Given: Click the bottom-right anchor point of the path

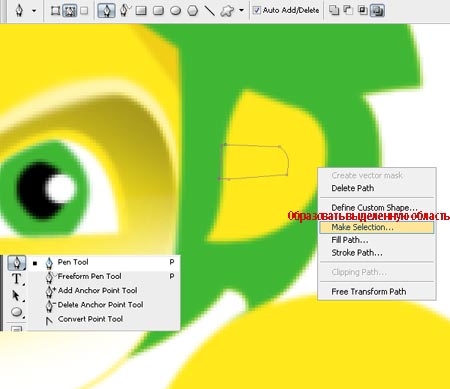Looking at the screenshot, I should point(287,174).
